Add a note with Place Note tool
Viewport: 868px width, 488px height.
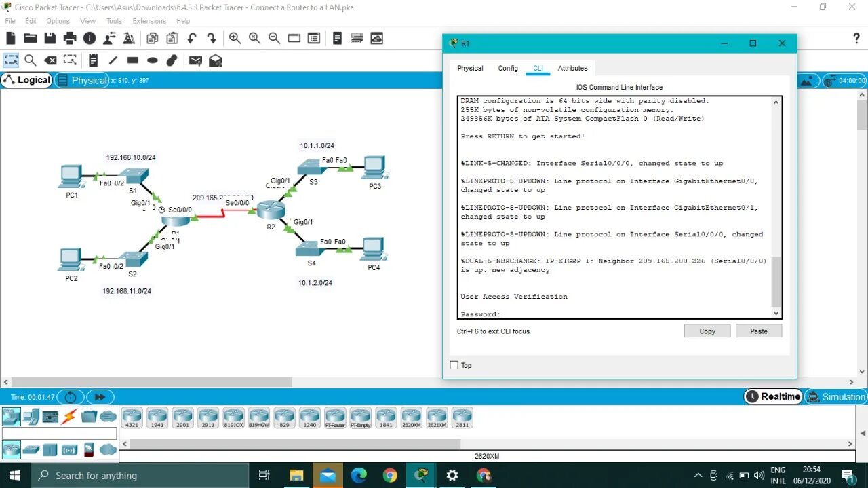pyautogui.click(x=94, y=60)
